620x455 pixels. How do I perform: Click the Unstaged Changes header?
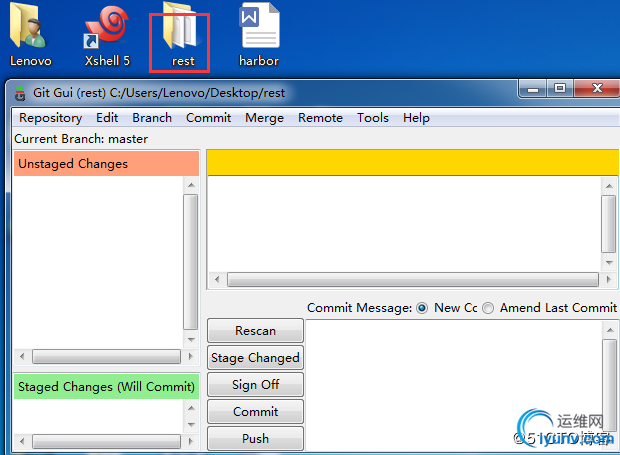106,163
